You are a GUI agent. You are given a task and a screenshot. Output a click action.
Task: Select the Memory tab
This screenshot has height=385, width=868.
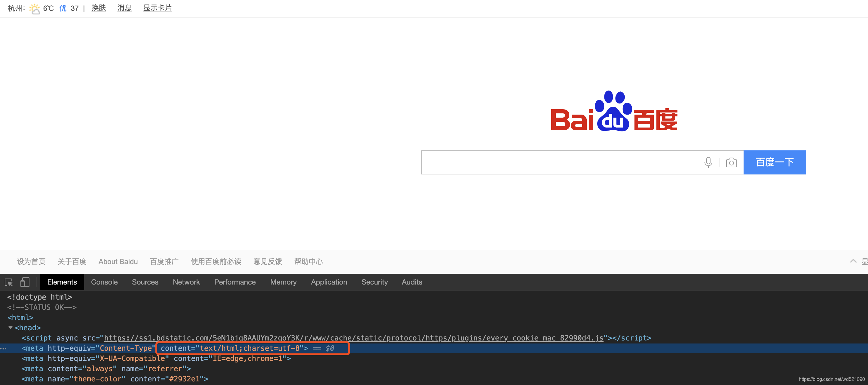[x=283, y=282]
